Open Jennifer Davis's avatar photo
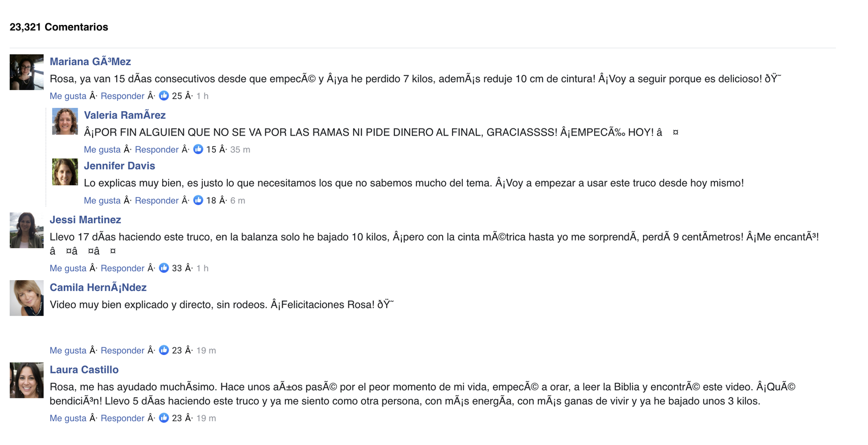This screenshot has width=868, height=445. (x=65, y=172)
